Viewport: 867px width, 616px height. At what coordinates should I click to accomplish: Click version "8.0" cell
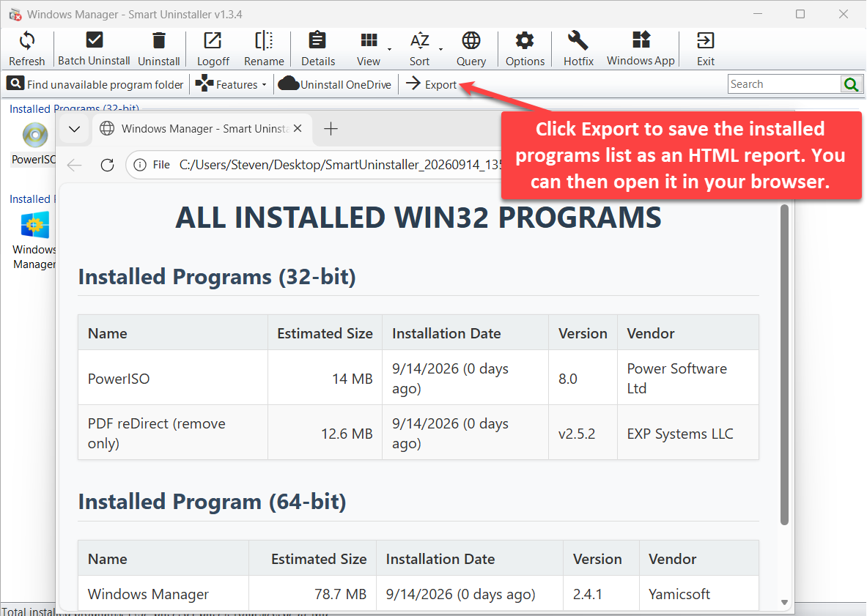[583, 378]
